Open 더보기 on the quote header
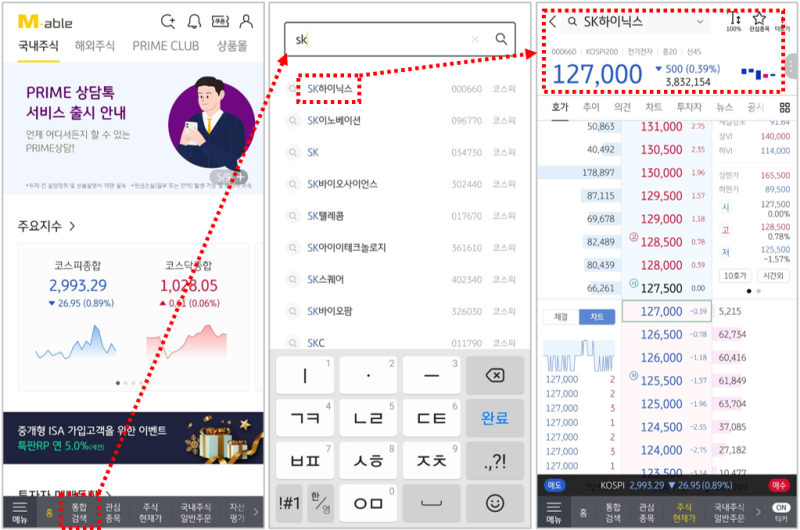This screenshot has width=800, height=530. point(782,23)
